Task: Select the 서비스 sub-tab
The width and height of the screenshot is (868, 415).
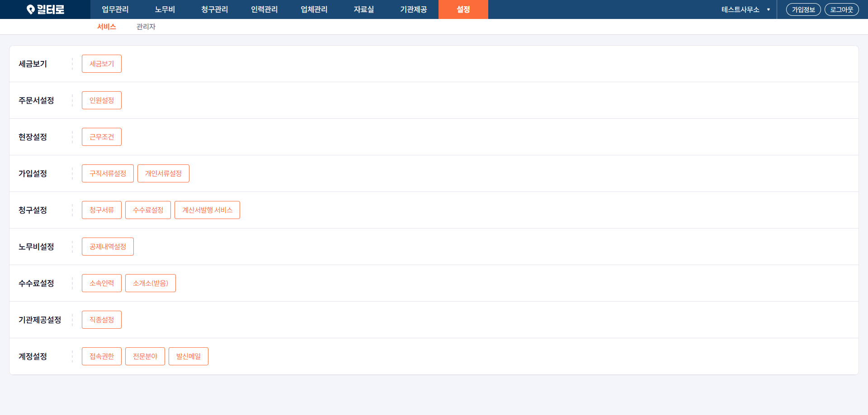Action: [107, 27]
